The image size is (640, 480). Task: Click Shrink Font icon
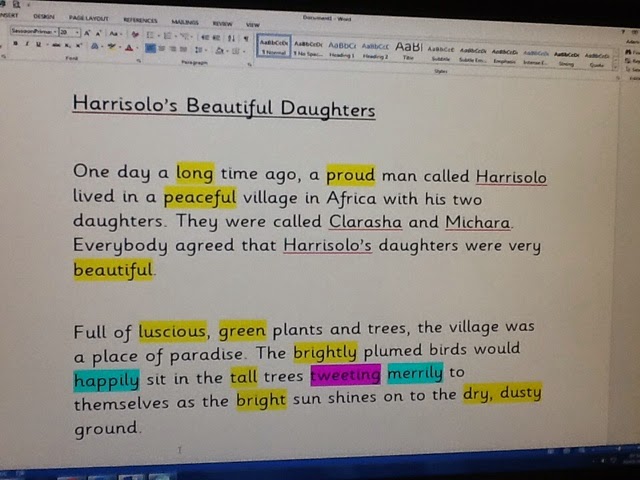(98, 33)
